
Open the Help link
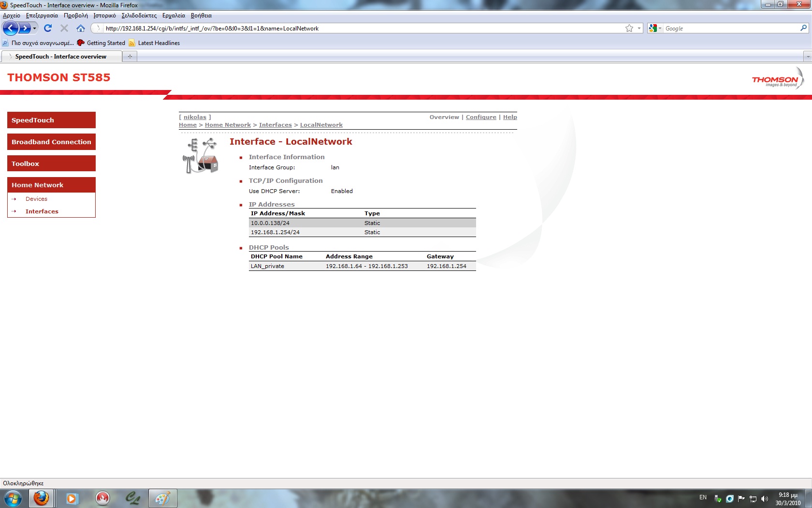pos(510,117)
